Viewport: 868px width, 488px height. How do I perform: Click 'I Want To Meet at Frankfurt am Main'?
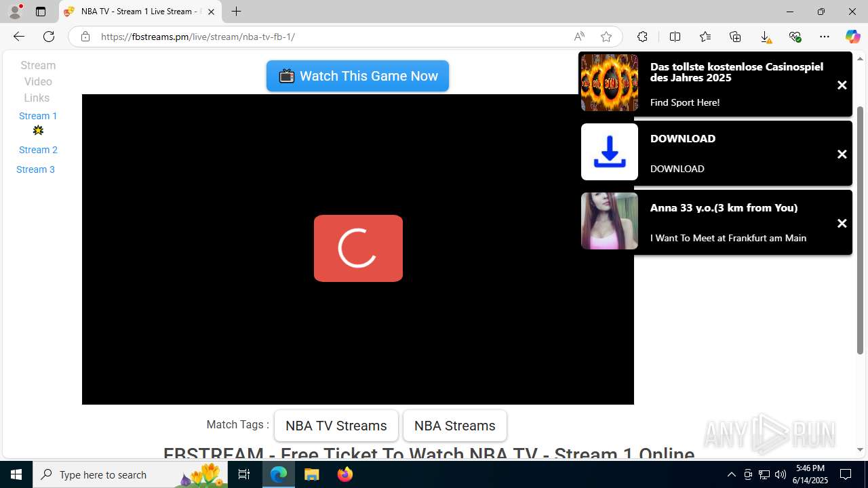point(728,238)
